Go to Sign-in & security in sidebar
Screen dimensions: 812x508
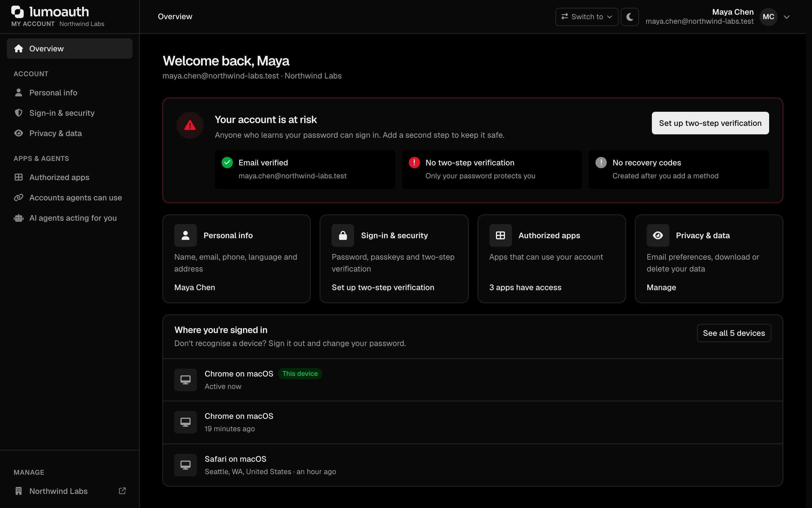point(69,113)
